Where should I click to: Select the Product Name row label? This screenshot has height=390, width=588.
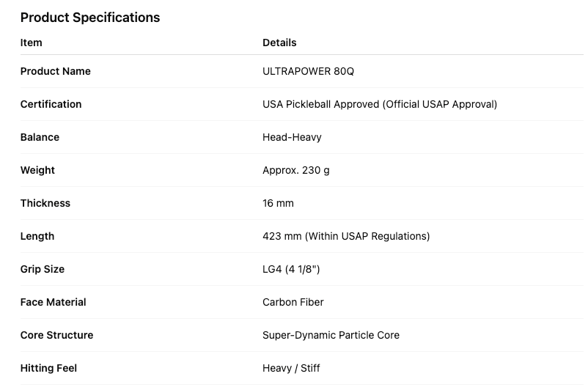coord(56,71)
